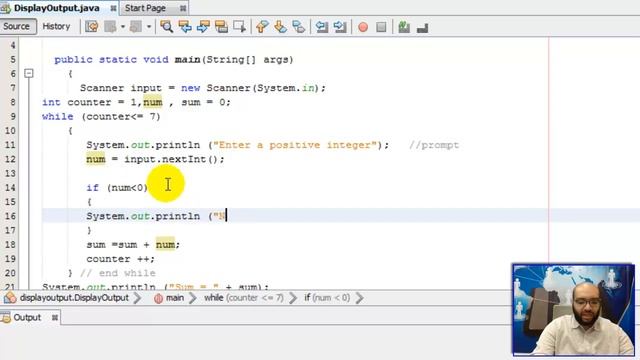Click highlighted num on line 8
Image resolution: width=640 pixels, height=360 pixels.
[153, 102]
